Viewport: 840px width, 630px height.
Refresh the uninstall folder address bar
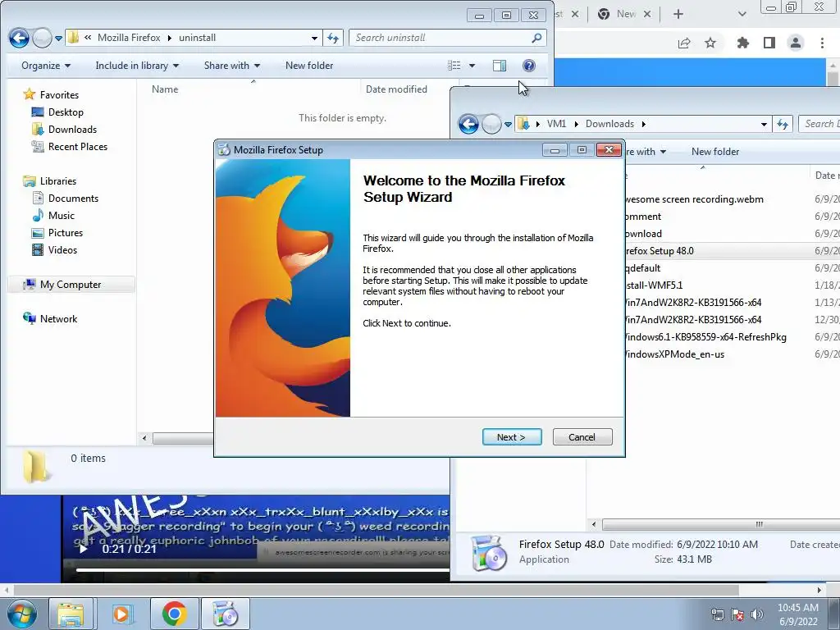pos(333,38)
